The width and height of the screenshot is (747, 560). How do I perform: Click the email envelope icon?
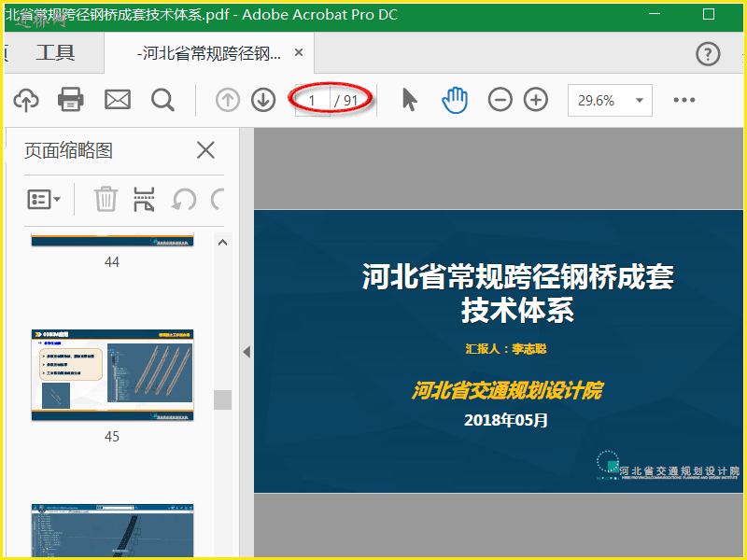(x=118, y=100)
